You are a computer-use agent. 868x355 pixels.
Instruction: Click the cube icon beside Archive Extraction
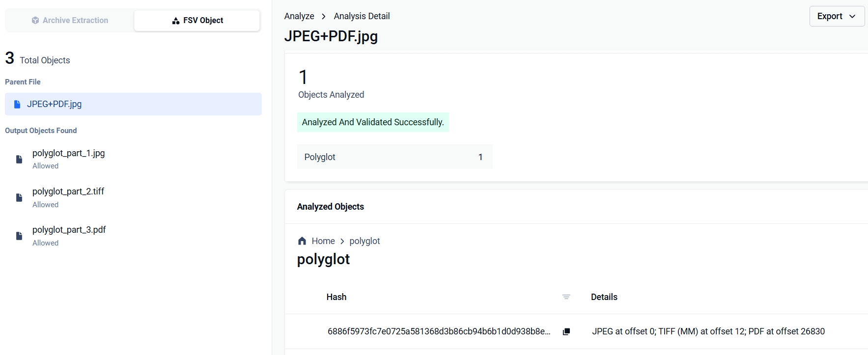pos(35,20)
